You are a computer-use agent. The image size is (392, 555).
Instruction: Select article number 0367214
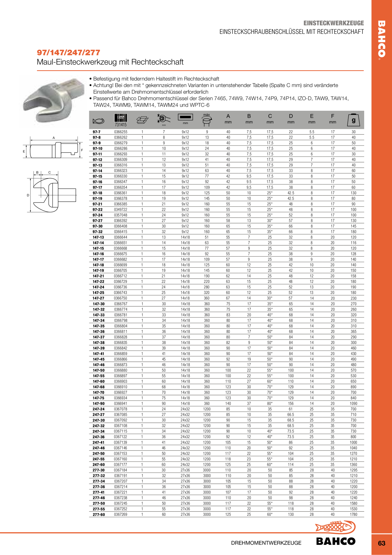coord(121,487)
